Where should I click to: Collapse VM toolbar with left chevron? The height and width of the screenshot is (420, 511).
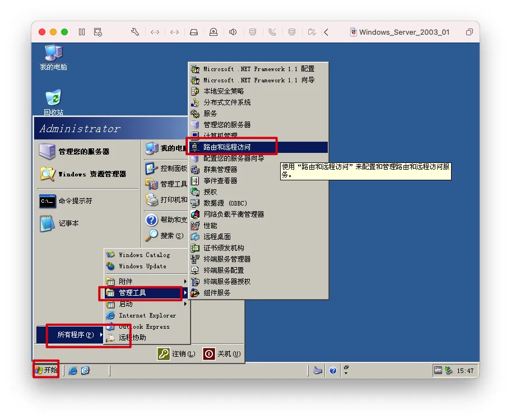coord(326,32)
